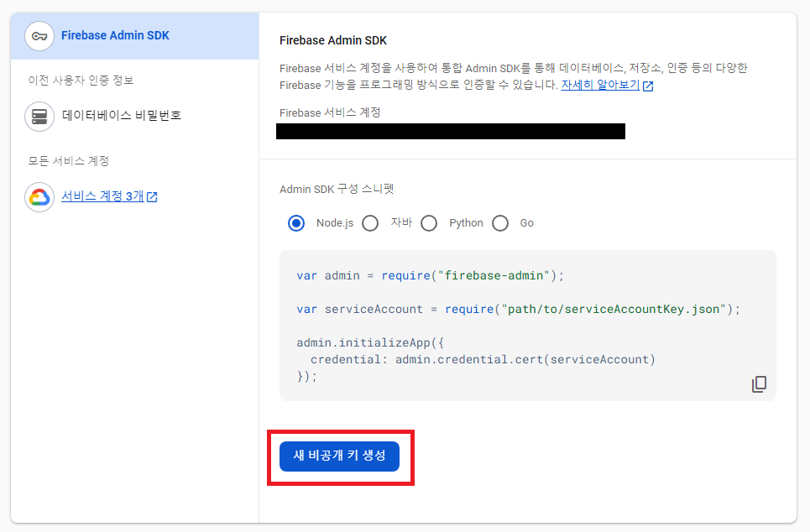
Task: Click the '모든 서비스 계정' heading
Action: [69, 160]
